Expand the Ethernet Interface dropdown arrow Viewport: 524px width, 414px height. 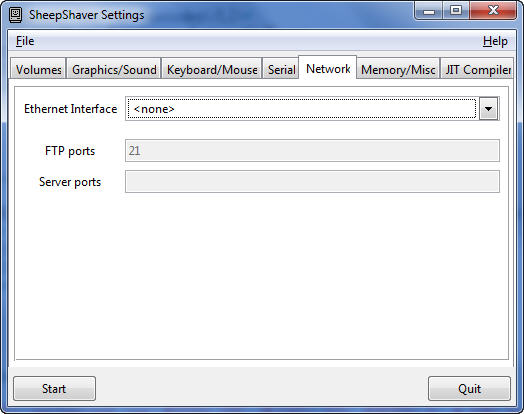[488, 109]
